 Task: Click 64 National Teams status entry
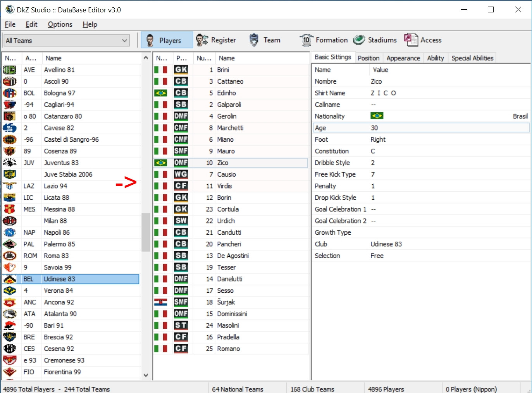coord(238,389)
